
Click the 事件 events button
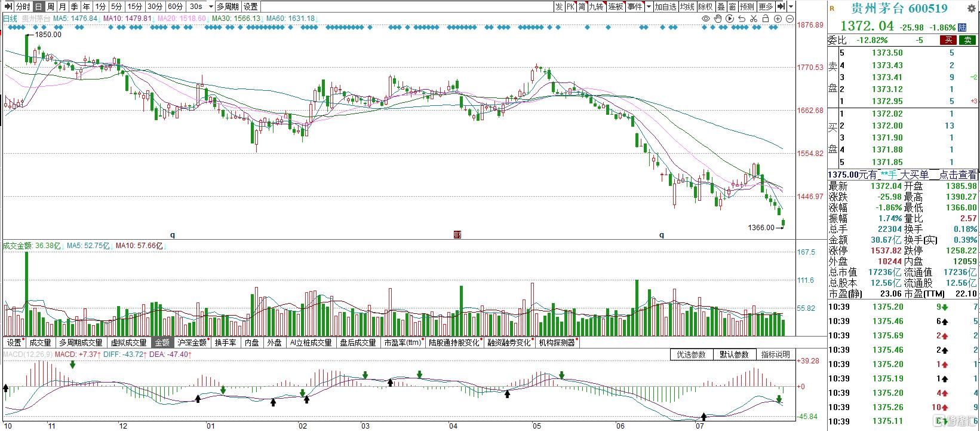click(x=635, y=7)
